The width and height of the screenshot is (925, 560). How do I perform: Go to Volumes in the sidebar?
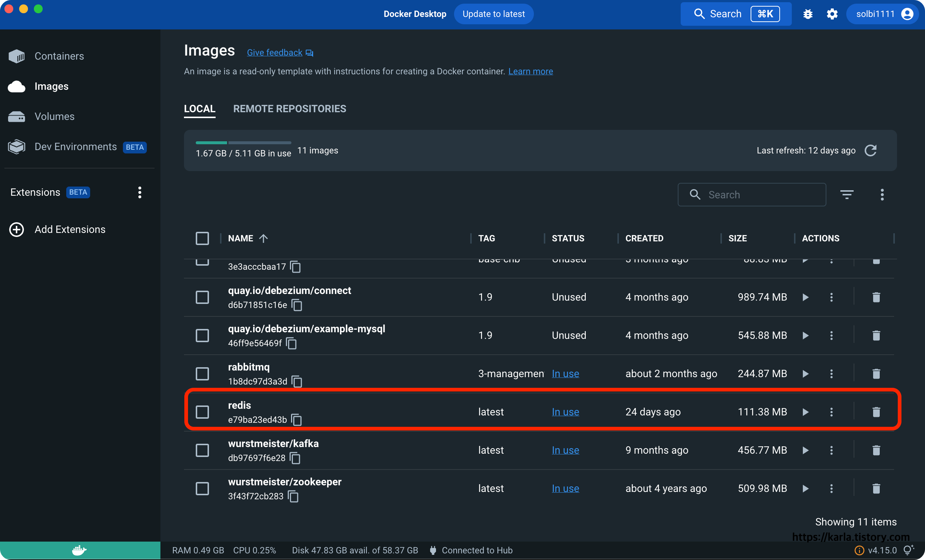[54, 116]
